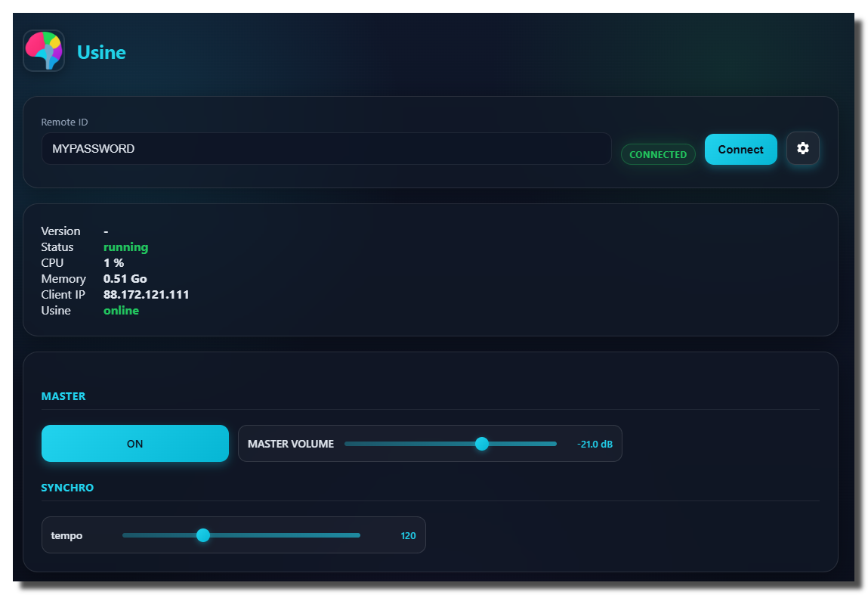
Task: Click the Memory value 0.51 Go
Action: (x=125, y=279)
